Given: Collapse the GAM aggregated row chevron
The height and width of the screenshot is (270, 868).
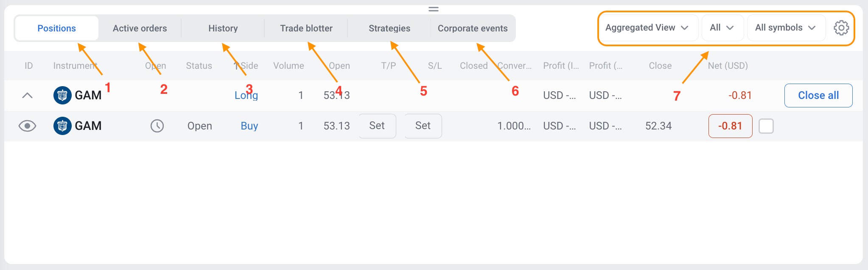Looking at the screenshot, I should (28, 96).
